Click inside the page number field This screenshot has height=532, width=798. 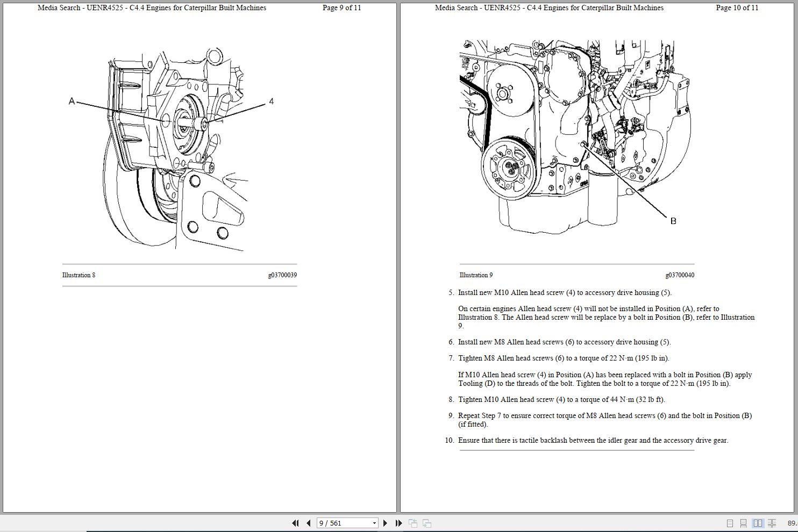tap(339, 522)
